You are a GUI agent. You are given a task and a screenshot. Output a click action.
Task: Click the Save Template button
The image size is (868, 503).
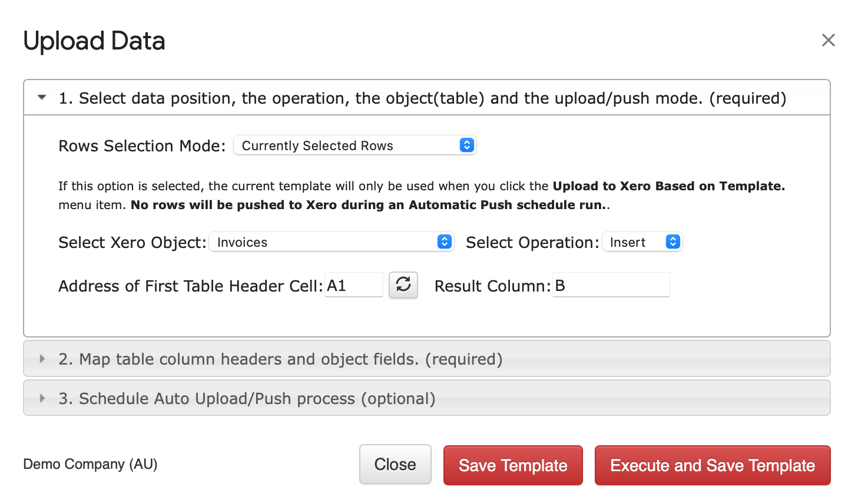pyautogui.click(x=513, y=465)
